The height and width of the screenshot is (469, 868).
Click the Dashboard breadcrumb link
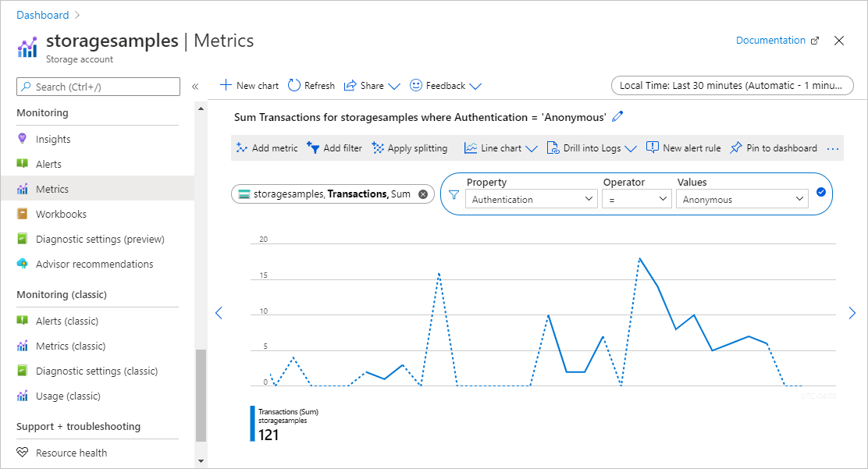42,15
